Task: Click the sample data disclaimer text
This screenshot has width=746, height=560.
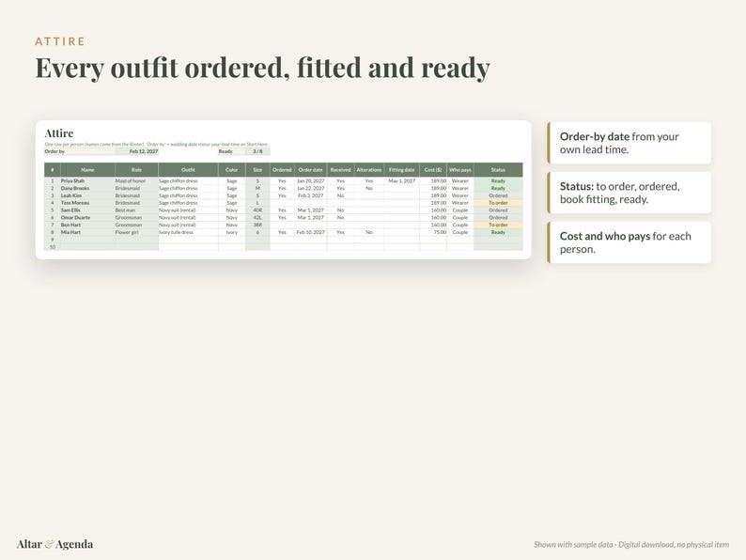Action: [631, 544]
